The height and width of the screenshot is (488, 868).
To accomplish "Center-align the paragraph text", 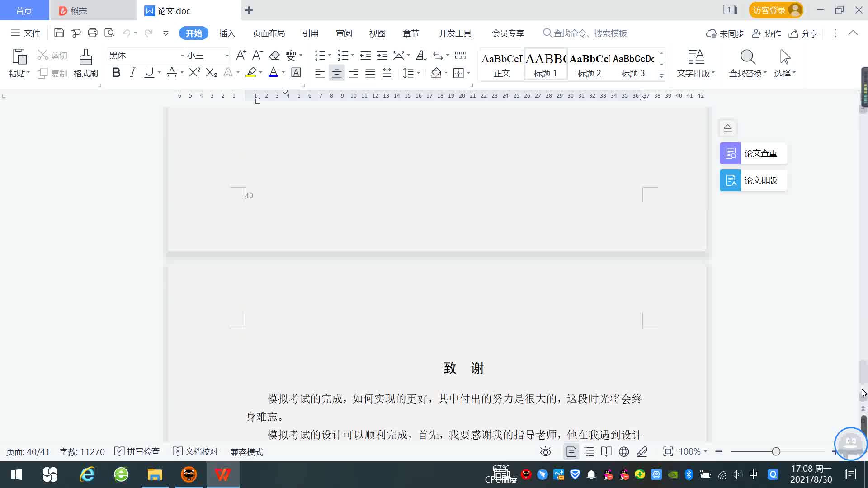I will point(336,73).
